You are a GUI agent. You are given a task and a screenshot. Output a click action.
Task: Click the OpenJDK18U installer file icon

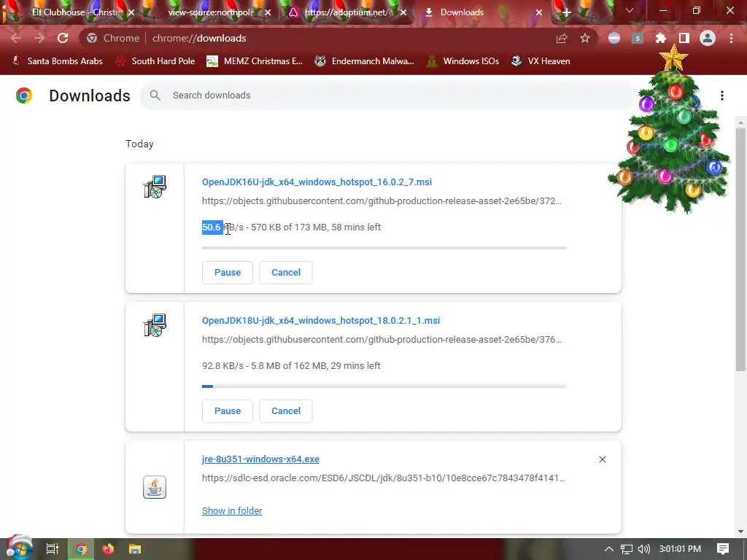[x=155, y=324]
